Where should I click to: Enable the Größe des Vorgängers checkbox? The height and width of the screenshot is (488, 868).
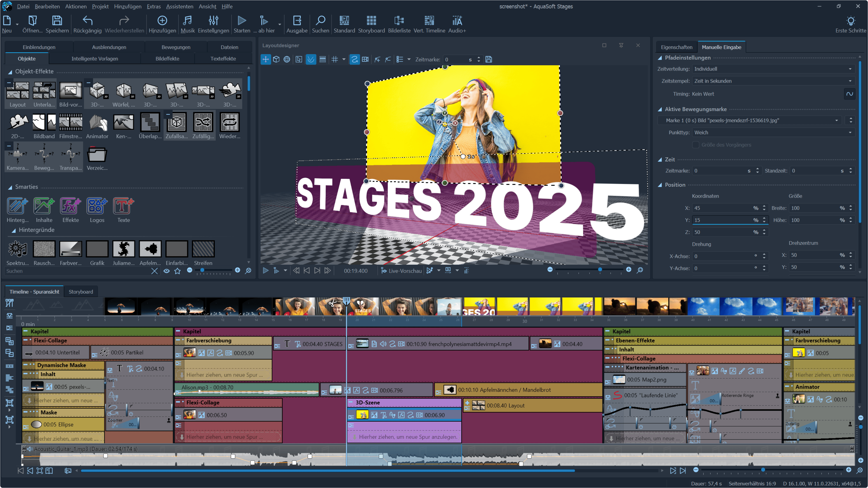pos(696,145)
